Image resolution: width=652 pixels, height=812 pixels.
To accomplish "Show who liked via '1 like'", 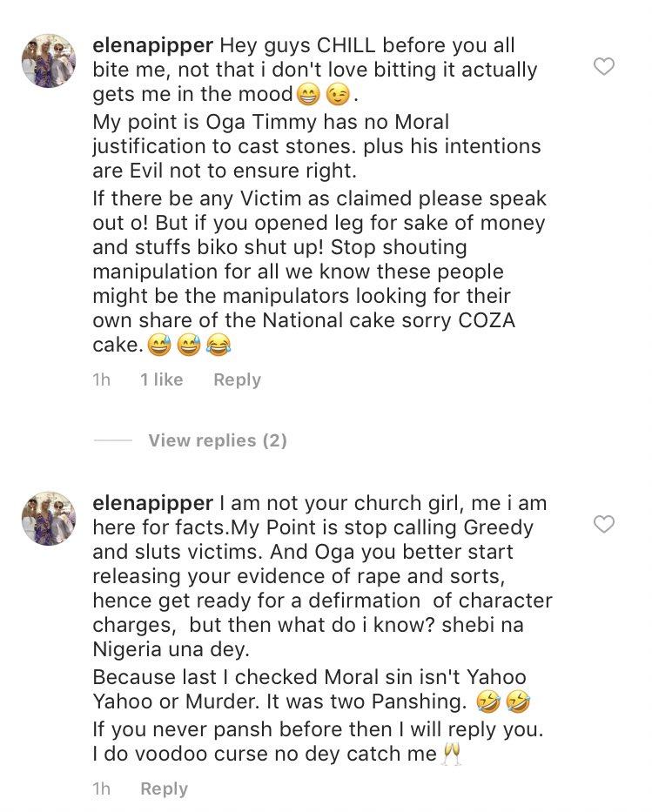I will pyautogui.click(x=161, y=379).
